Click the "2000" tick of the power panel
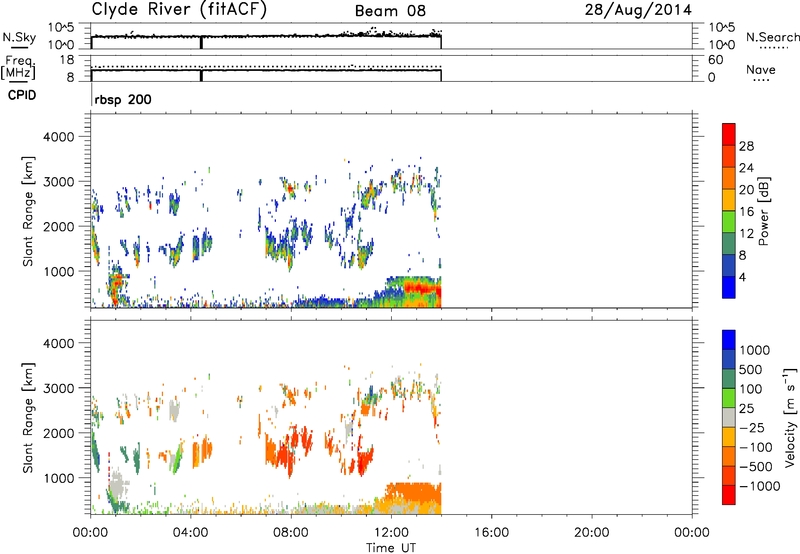 tap(59, 226)
